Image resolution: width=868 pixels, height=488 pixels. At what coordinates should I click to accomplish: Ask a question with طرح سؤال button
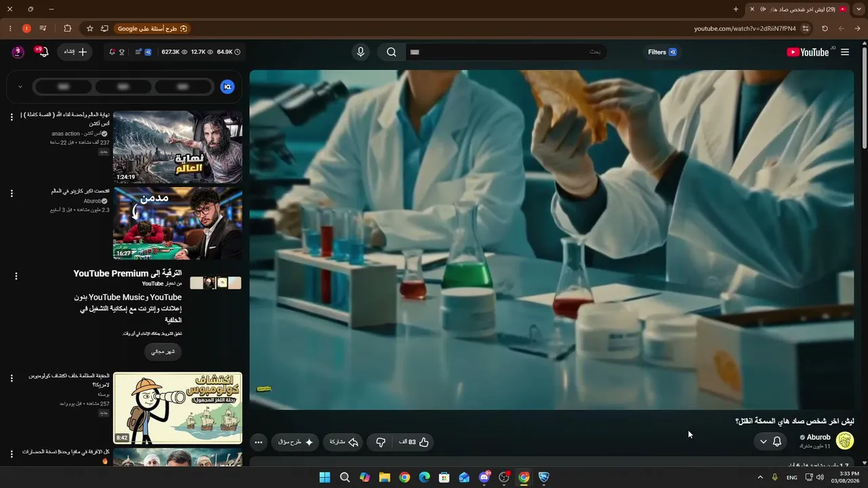click(296, 442)
